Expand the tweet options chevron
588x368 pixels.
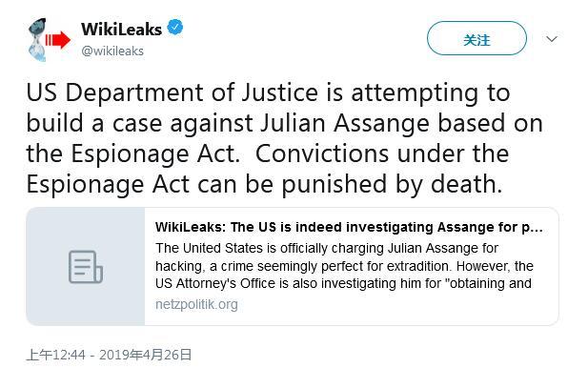tap(552, 39)
